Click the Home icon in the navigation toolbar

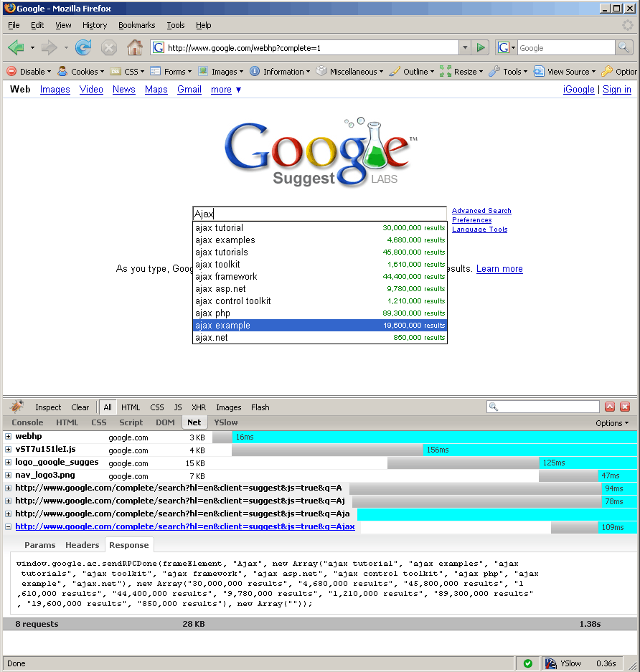[134, 48]
